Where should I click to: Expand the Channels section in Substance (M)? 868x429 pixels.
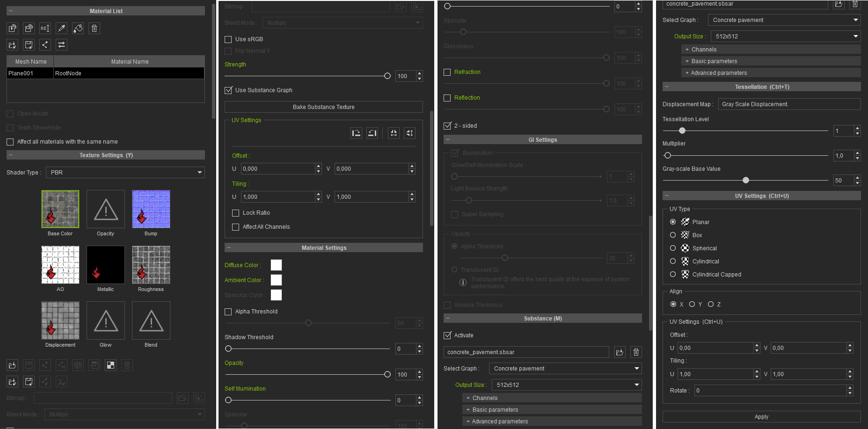pos(552,398)
